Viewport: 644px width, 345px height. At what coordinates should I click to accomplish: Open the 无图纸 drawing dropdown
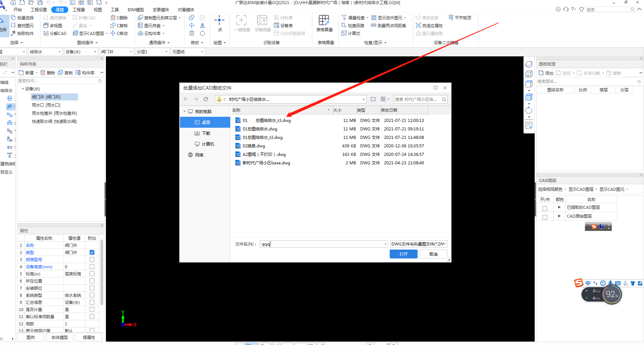pos(188,52)
